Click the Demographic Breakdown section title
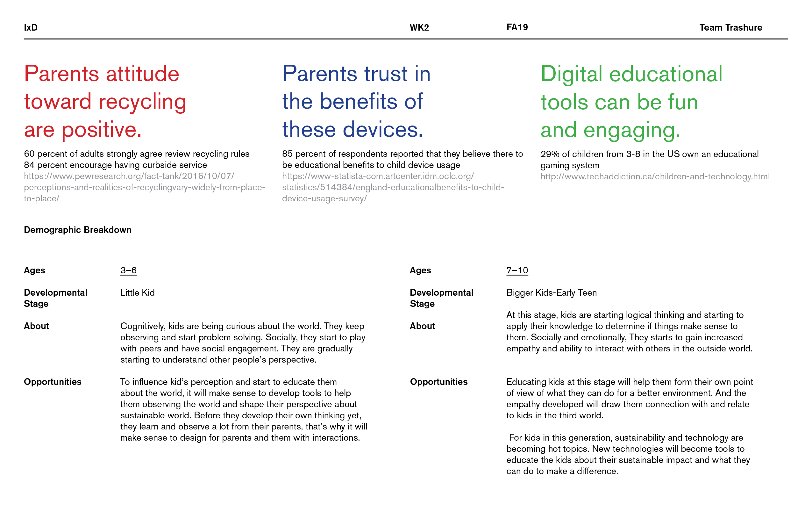812x526 pixels. [x=77, y=230]
